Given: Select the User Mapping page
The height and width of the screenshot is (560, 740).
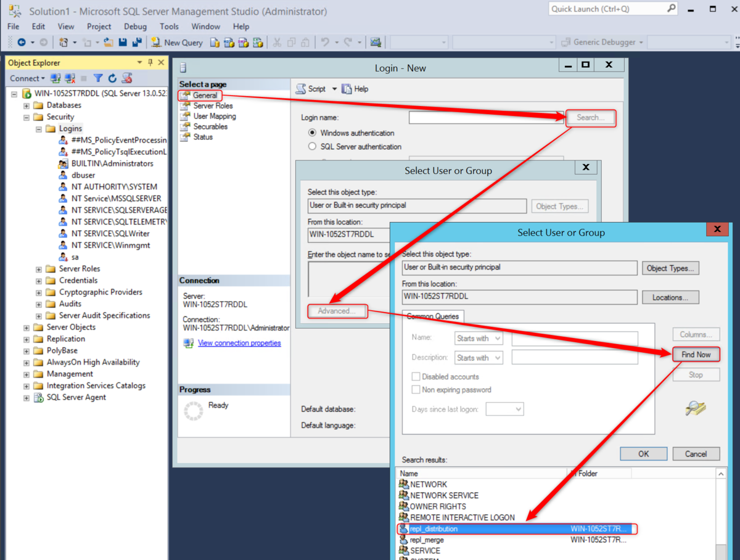Looking at the screenshot, I should coord(215,116).
